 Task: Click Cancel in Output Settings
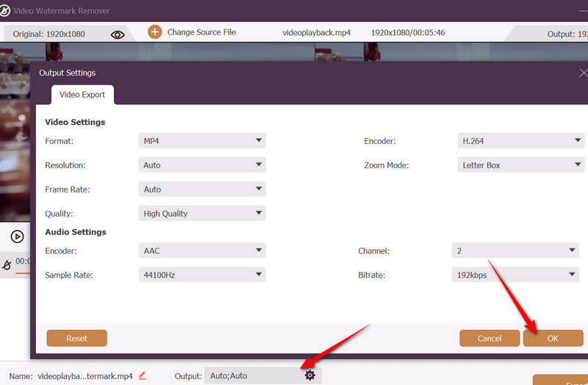pos(489,339)
